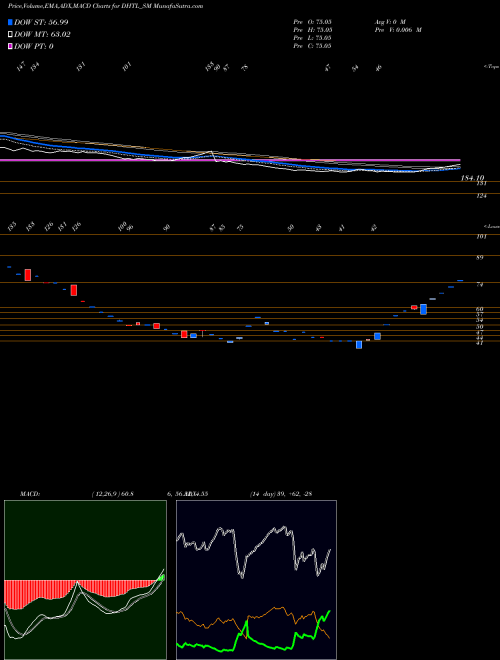Click the Avg V: 0 M reading

click(x=389, y=21)
